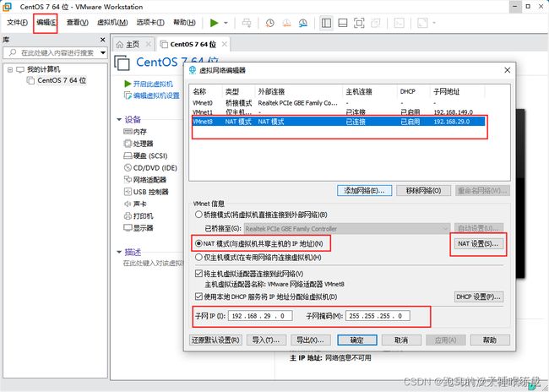549x392 pixels.
Task: Click the Unity mode toolbar icon
Action: (x=376, y=23)
